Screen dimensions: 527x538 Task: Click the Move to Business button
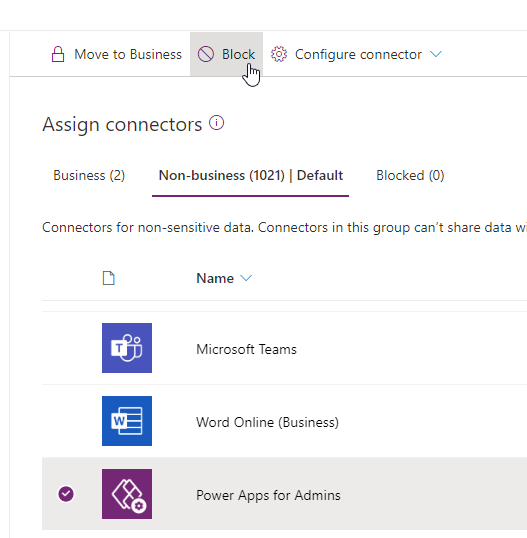point(117,54)
